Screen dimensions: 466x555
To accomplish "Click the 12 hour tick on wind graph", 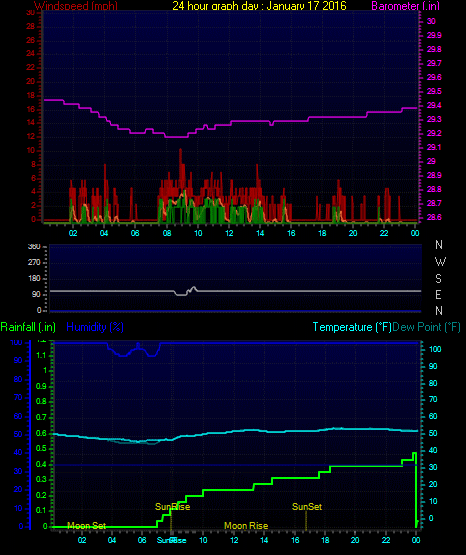I will coord(229,233).
